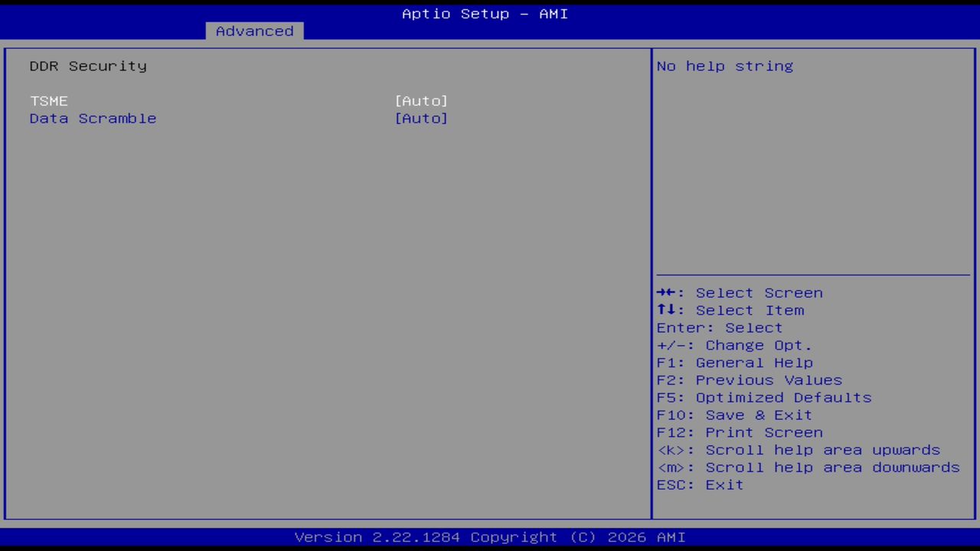Click the 'F10: Save & Exit' hint
This screenshot has height=551, width=980.
tap(734, 416)
